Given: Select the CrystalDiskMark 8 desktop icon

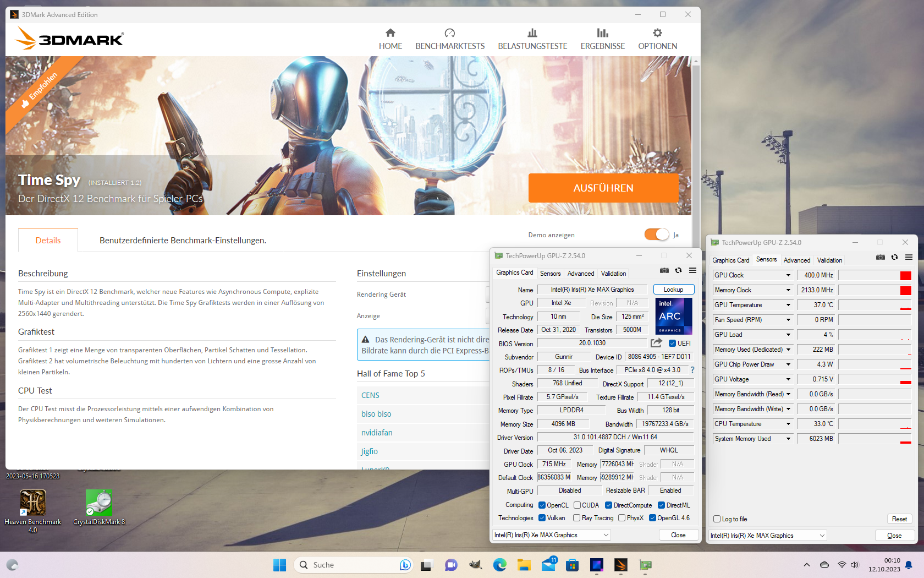Looking at the screenshot, I should [x=99, y=508].
